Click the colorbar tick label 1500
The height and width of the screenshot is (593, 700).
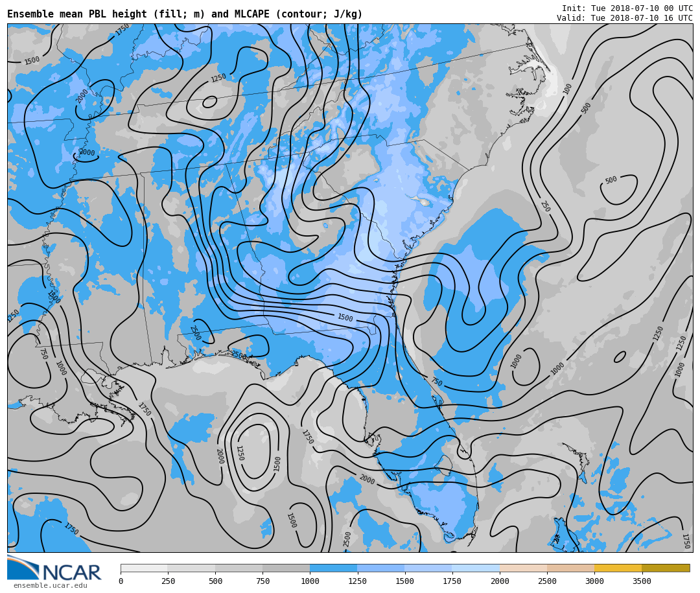pos(405,581)
